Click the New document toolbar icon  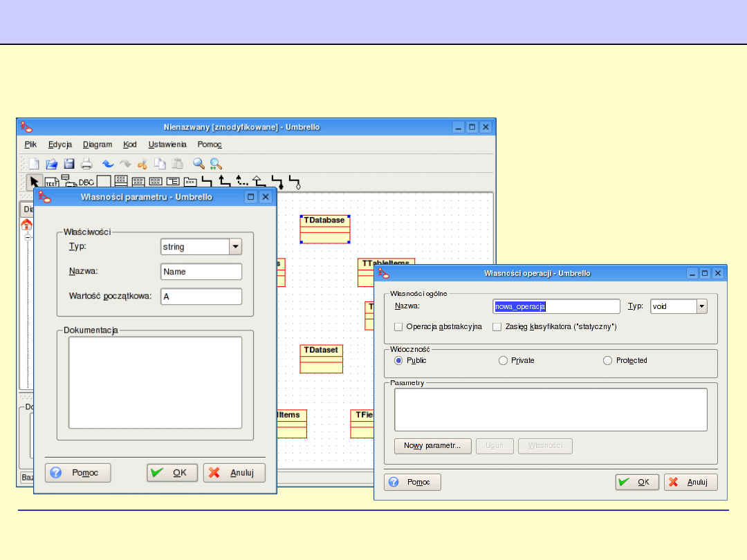(x=34, y=164)
